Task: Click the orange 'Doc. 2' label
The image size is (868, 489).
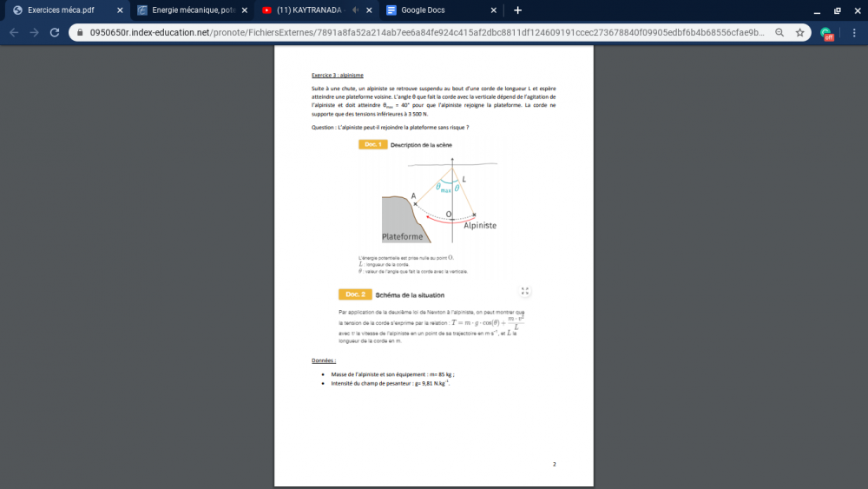Action: click(355, 294)
